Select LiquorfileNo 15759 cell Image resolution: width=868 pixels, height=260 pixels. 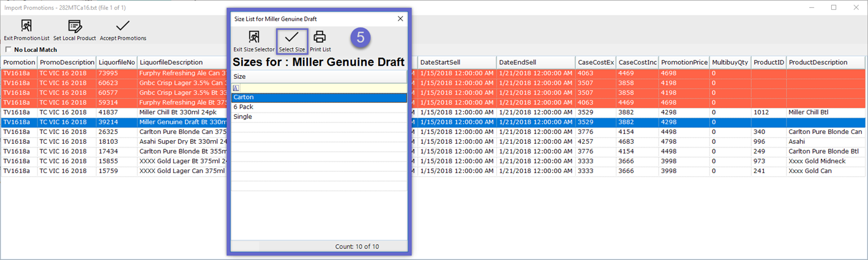(117, 171)
